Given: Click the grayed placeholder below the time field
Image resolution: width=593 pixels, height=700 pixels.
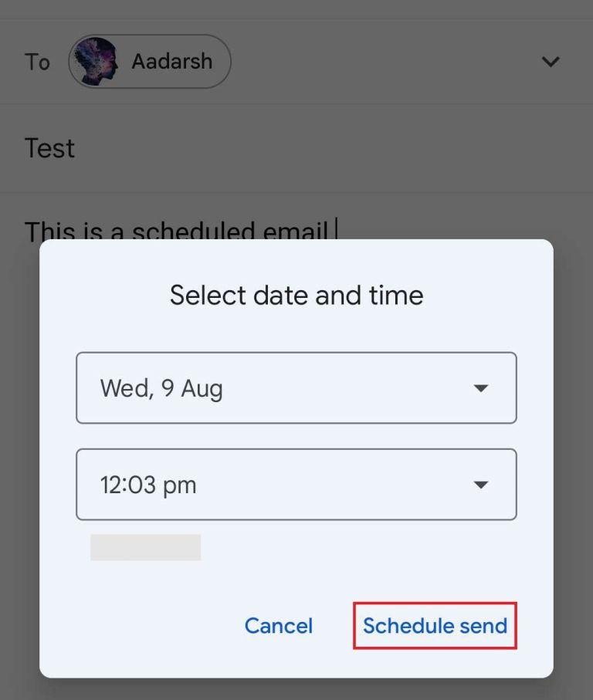Looking at the screenshot, I should (x=144, y=547).
